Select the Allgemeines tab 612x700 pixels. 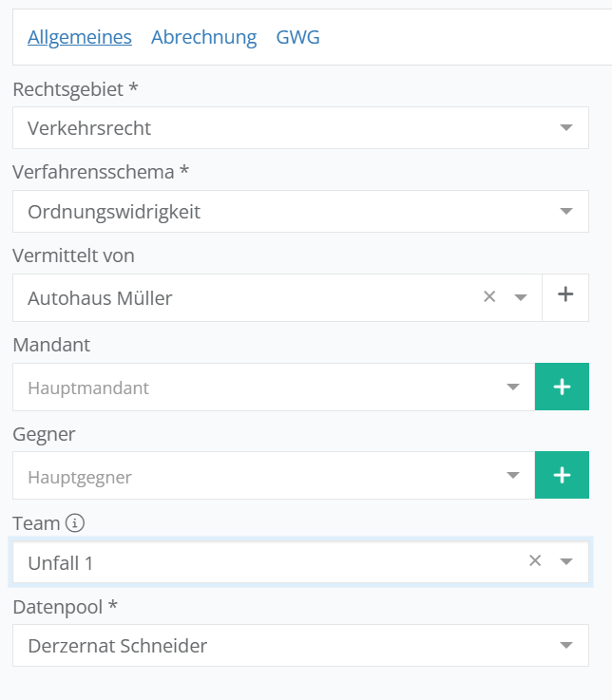click(80, 37)
